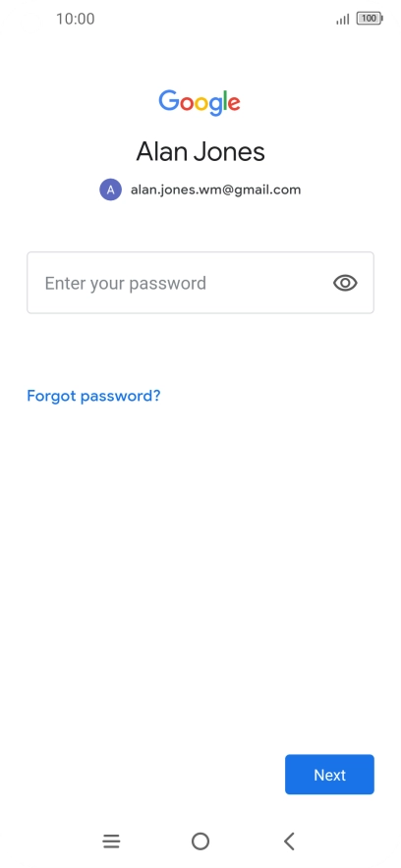Click the 10:00 clock in status bar
The height and width of the screenshot is (868, 401).
click(x=76, y=19)
